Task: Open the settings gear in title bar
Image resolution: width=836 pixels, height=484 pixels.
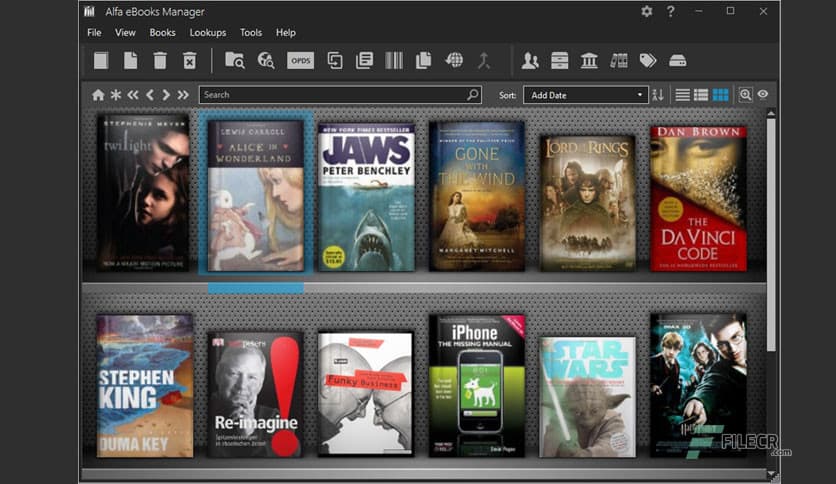Action: pos(647,11)
